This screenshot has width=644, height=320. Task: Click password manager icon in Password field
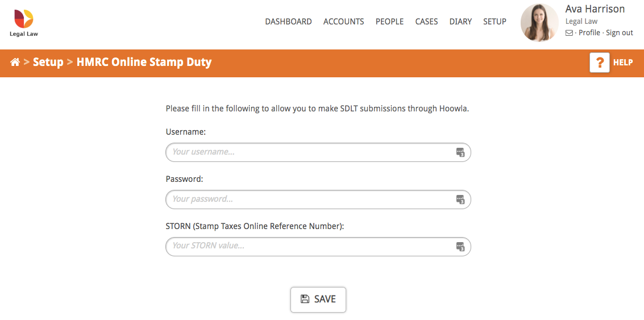pos(460,200)
